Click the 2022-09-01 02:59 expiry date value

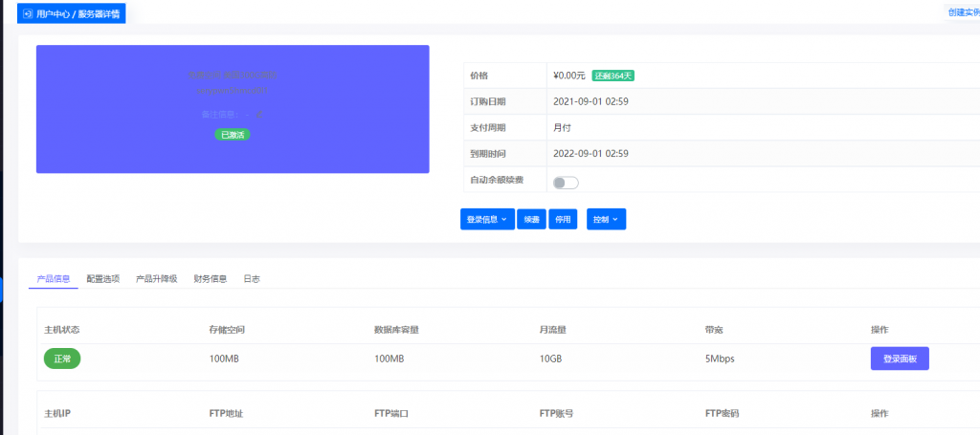tap(590, 153)
